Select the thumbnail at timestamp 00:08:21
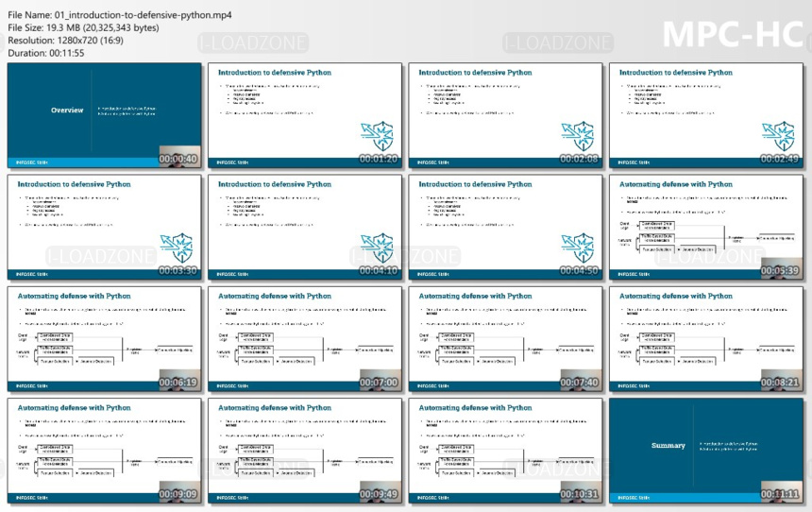Image resolution: width=812 pixels, height=512 pixels. coord(706,339)
